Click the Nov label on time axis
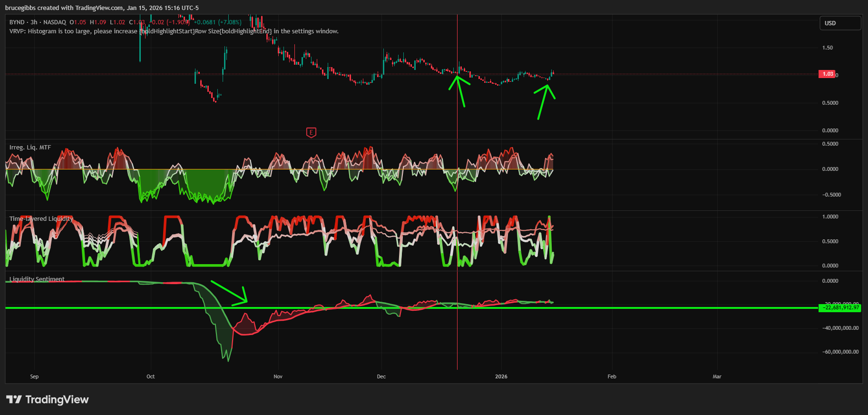 pyautogui.click(x=278, y=376)
